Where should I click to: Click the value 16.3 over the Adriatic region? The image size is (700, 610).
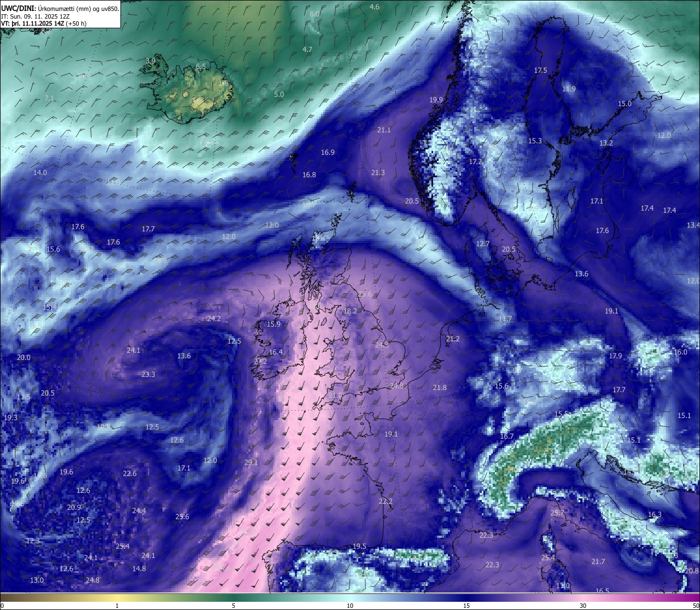[655, 514]
